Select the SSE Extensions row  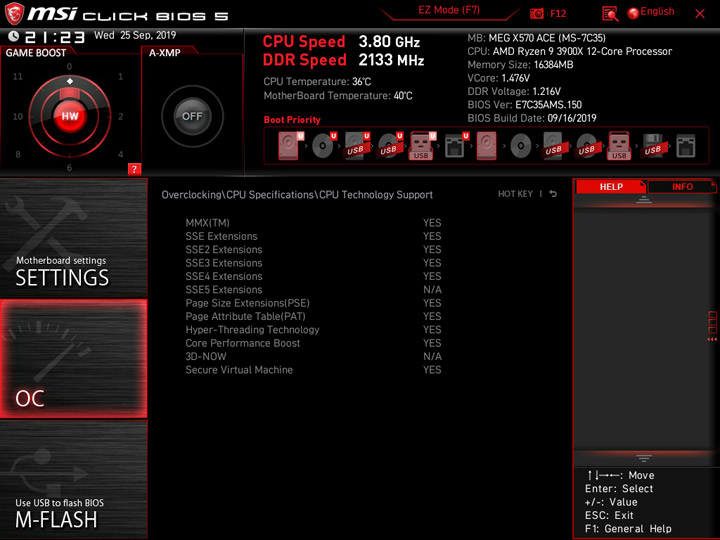[x=313, y=236]
